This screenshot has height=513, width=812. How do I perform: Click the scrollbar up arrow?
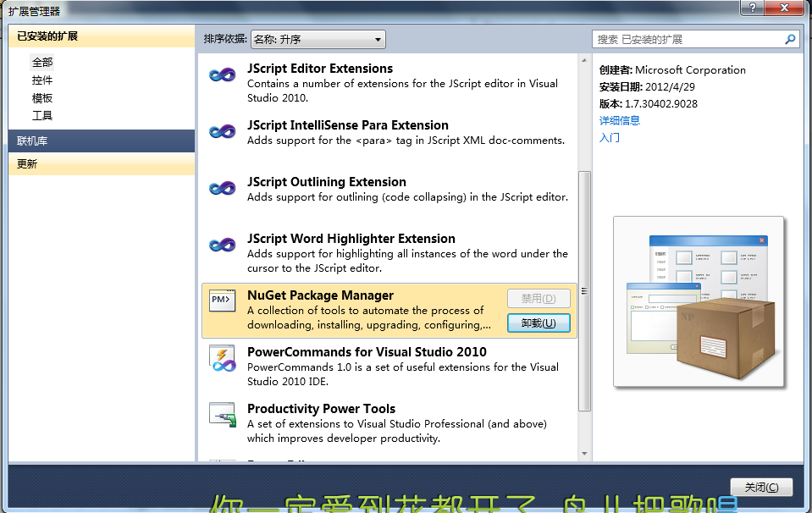584,60
